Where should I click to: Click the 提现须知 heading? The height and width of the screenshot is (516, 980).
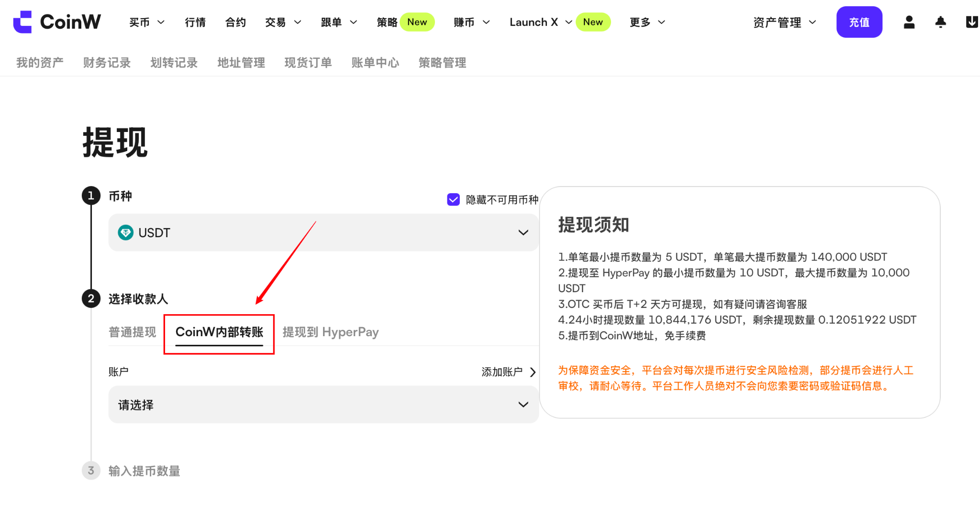click(x=593, y=224)
